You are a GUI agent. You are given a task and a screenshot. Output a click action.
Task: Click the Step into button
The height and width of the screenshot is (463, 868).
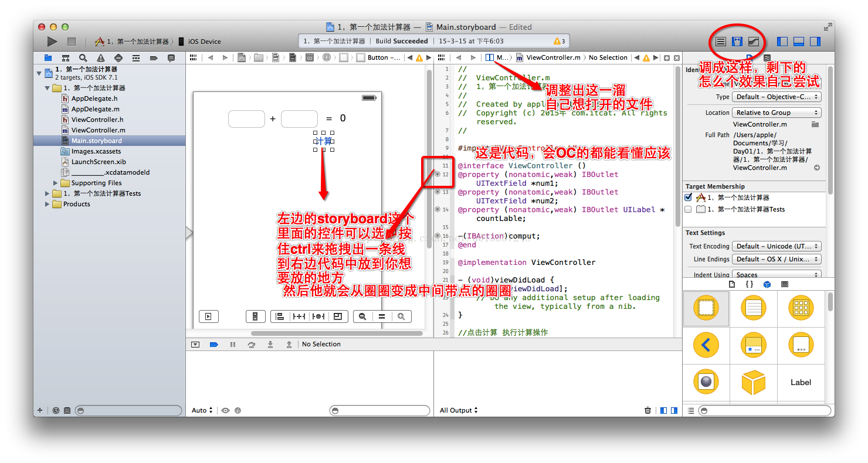[x=270, y=345]
